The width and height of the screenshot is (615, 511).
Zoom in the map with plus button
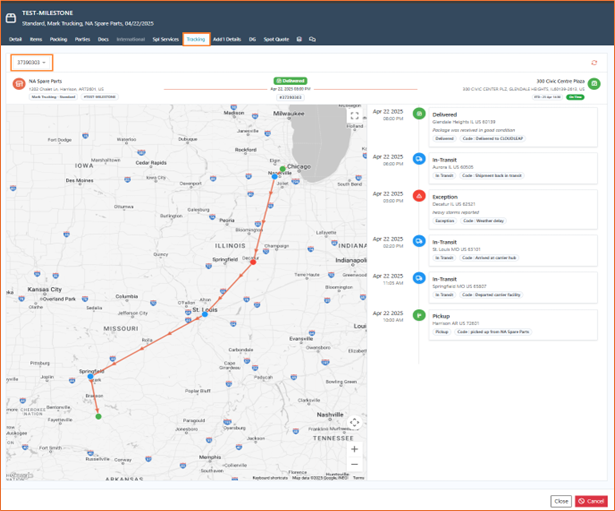click(x=355, y=449)
